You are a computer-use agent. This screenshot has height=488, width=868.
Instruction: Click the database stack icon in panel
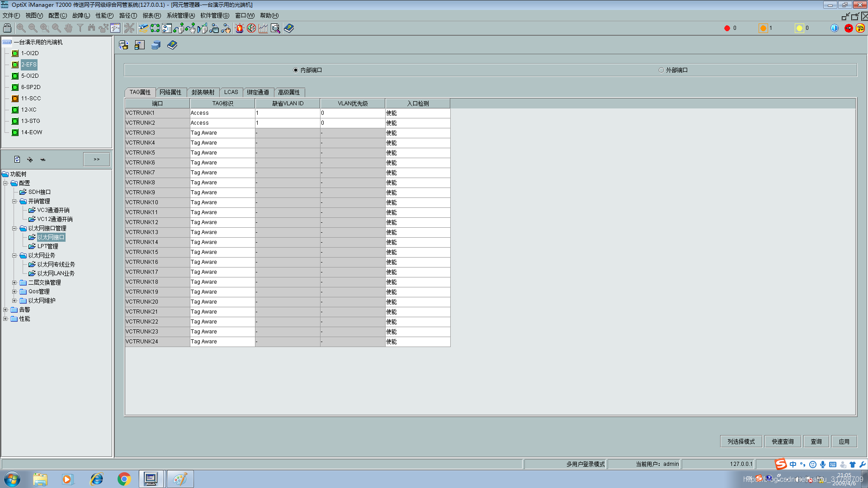156,45
